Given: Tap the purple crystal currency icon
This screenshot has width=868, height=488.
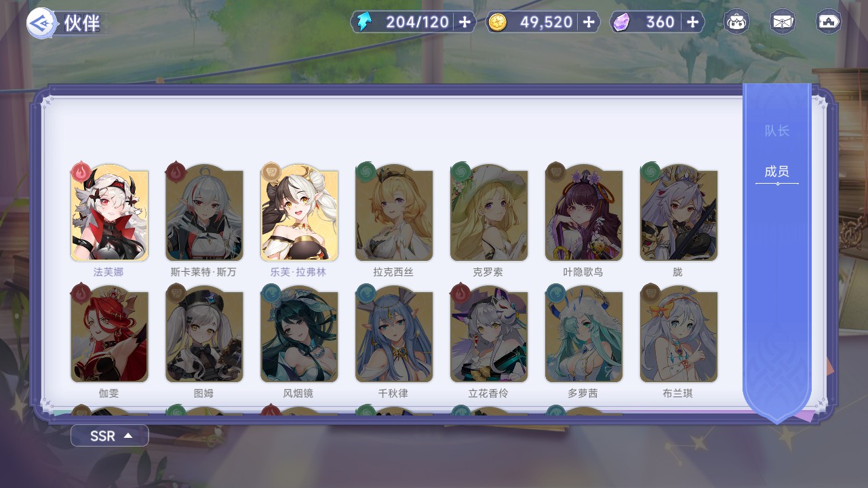Looking at the screenshot, I should (x=621, y=22).
